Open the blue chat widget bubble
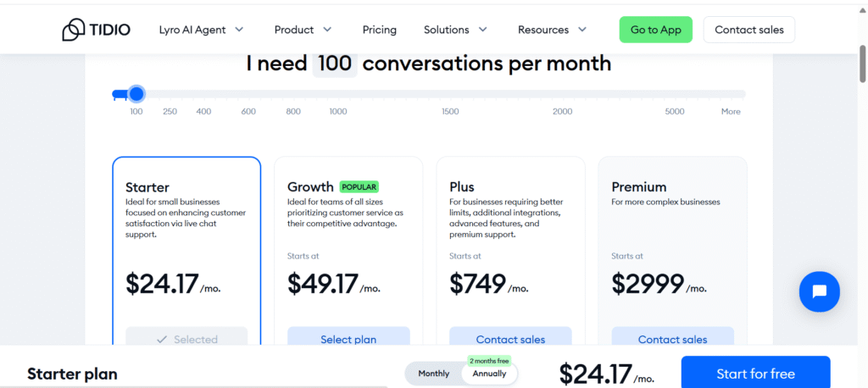868x388 pixels. pyautogui.click(x=819, y=291)
